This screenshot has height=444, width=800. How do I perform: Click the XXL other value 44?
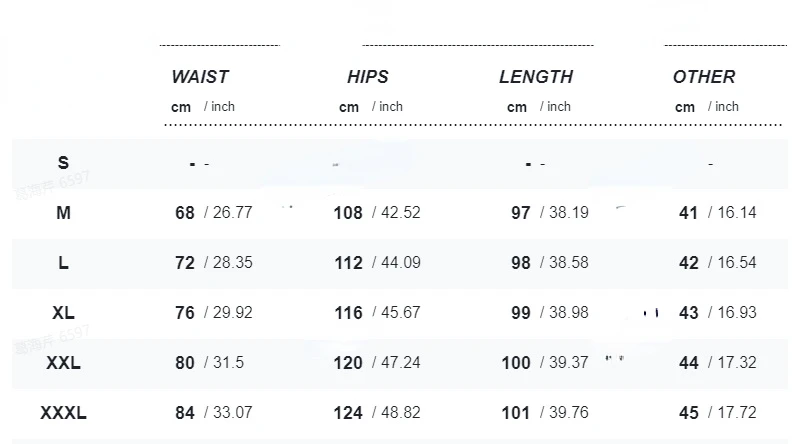pos(689,363)
